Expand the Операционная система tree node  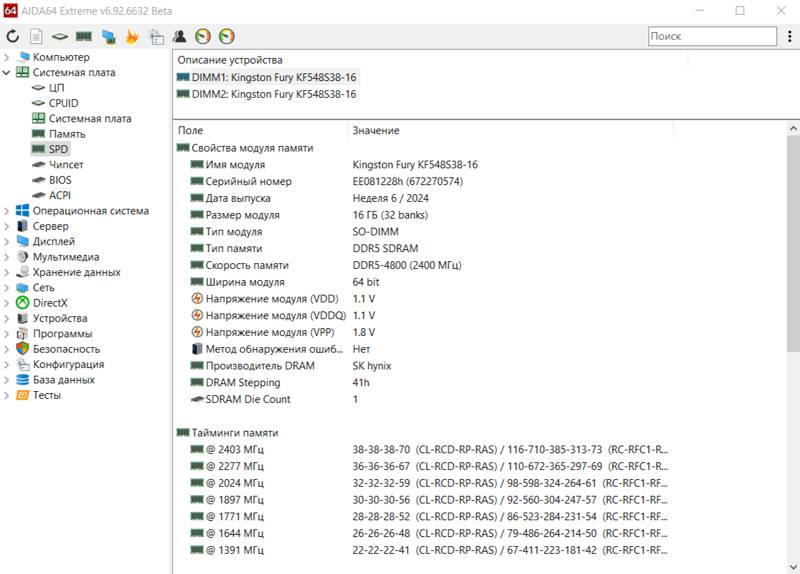coord(7,211)
